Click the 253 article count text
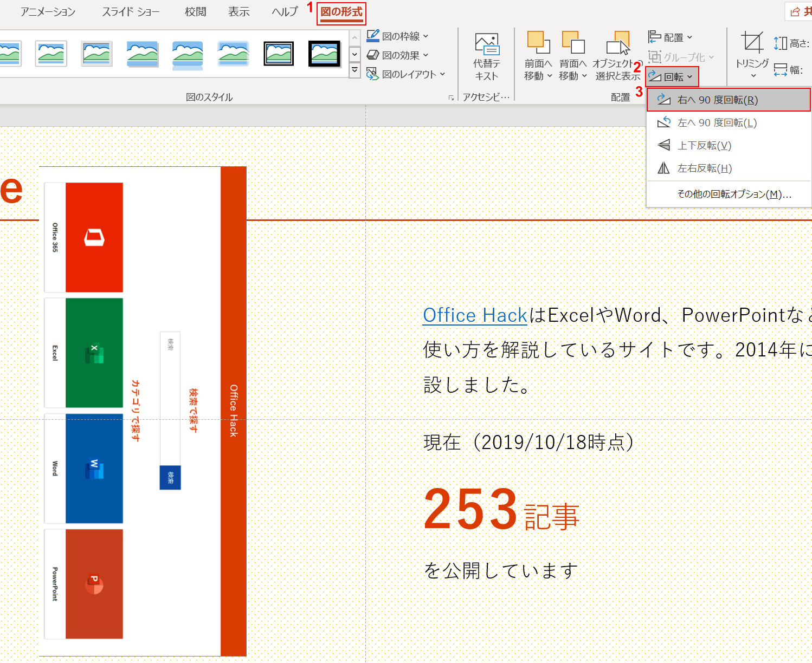The height and width of the screenshot is (663, 812). click(x=471, y=509)
